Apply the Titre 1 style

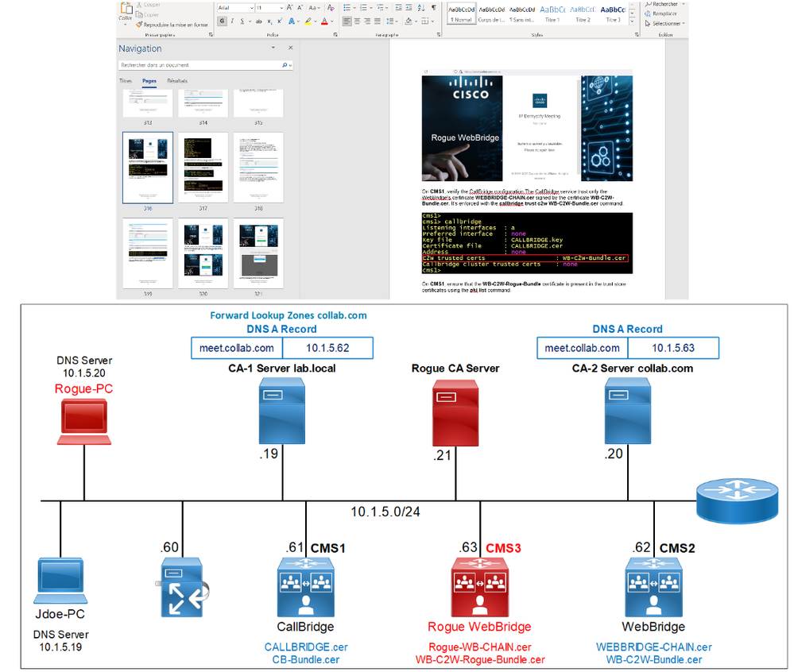(x=552, y=14)
